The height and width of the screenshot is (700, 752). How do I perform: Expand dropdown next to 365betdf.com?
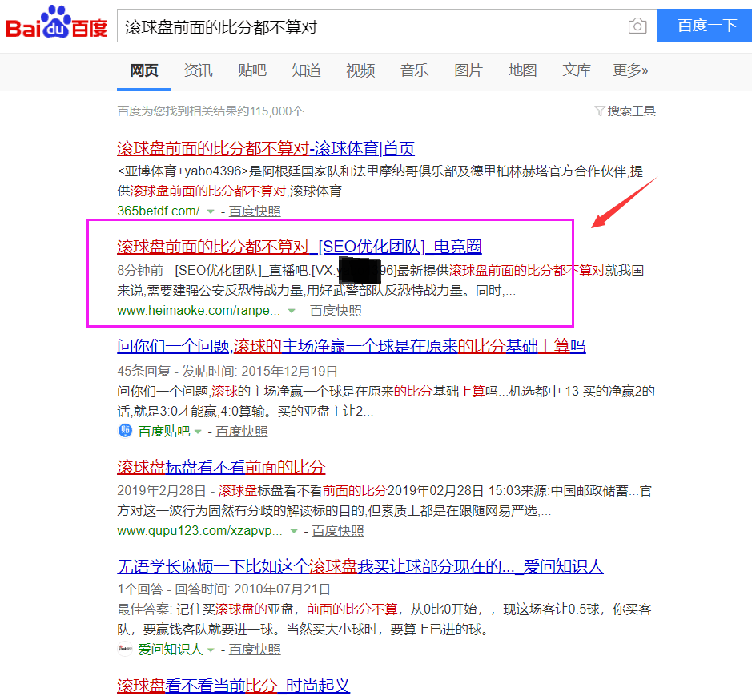click(210, 211)
